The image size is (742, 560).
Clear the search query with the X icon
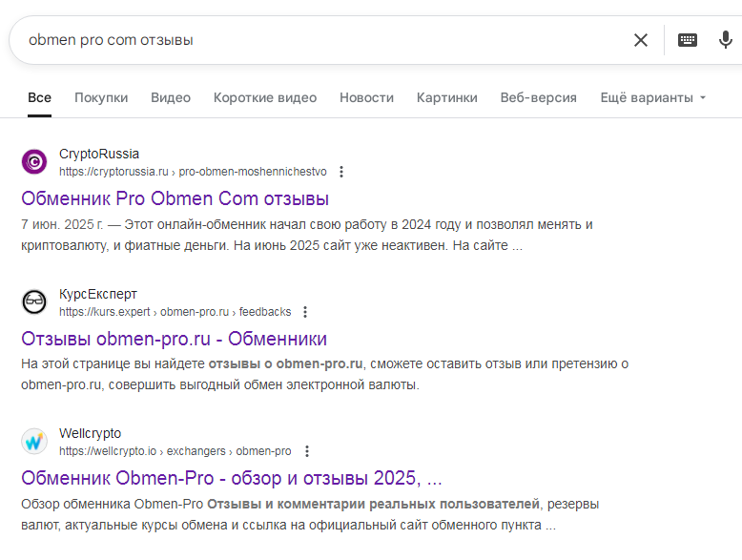[641, 40]
